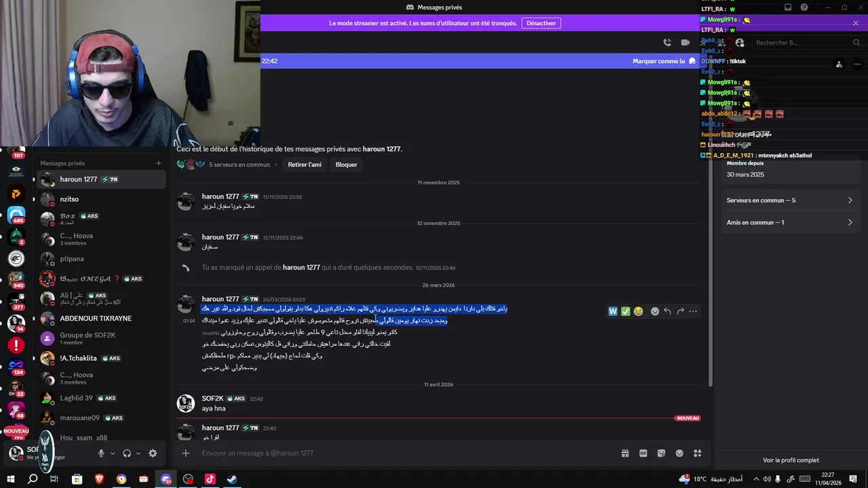The image size is (868, 488).
Task: Click SOF2K username in aya hna message
Action: pos(213,399)
